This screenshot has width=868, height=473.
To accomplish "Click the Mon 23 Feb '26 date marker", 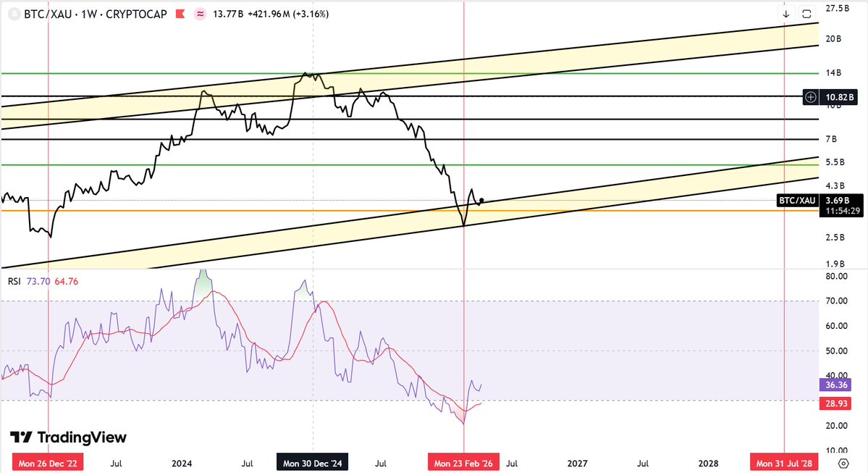I will click(463, 463).
